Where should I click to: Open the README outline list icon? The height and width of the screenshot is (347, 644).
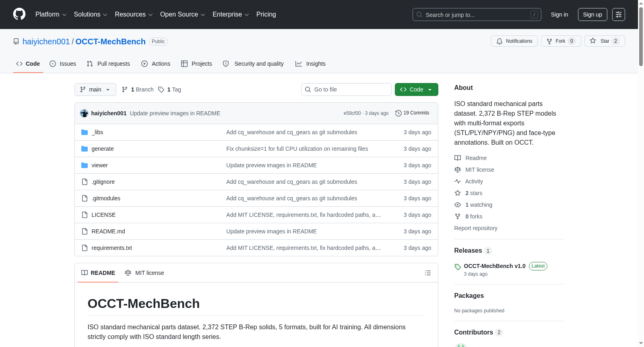(428, 273)
